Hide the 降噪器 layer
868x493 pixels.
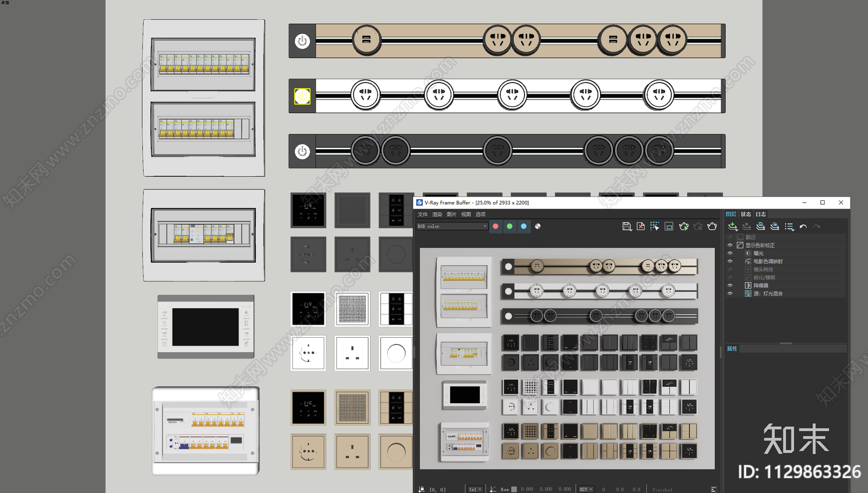(x=730, y=286)
